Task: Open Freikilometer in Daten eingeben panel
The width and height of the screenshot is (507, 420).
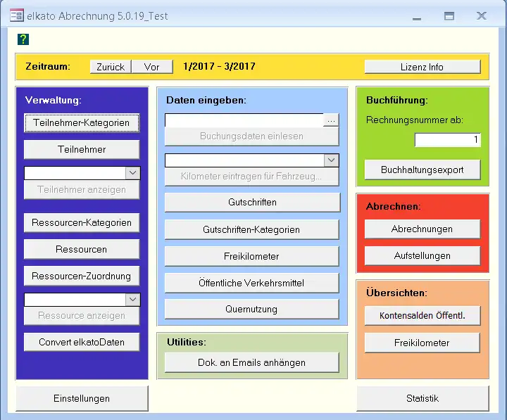Action: 252,256
